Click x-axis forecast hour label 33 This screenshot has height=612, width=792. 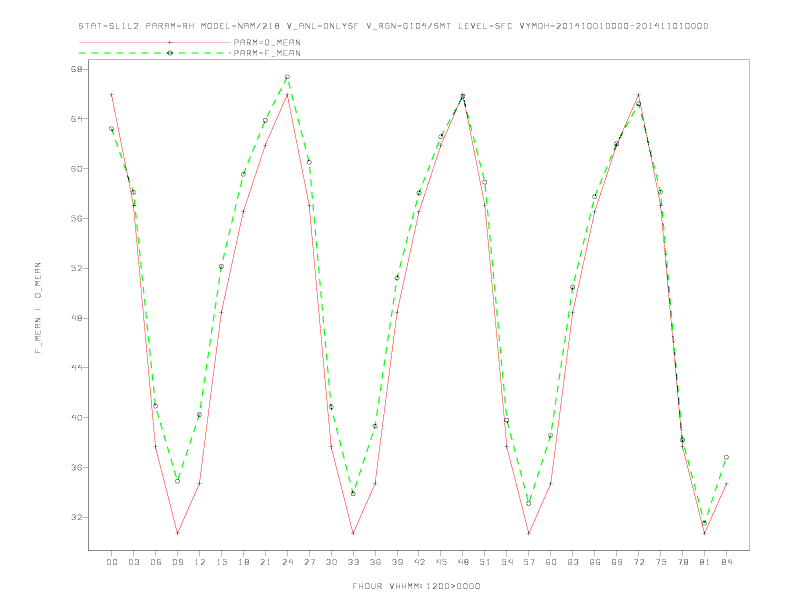[x=353, y=562]
